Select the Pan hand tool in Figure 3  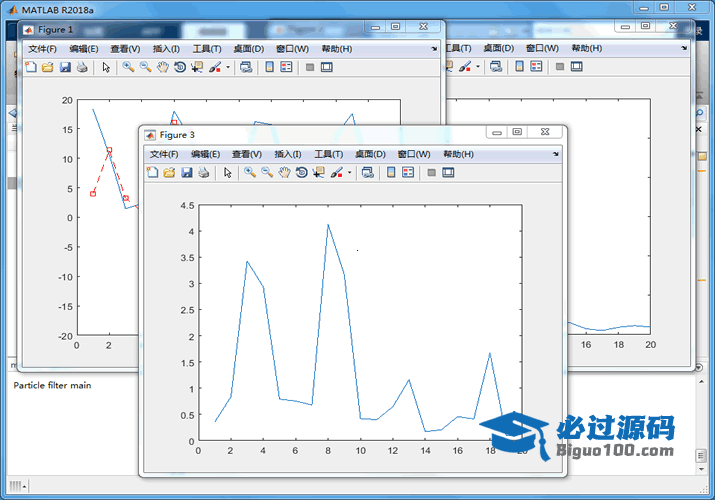point(284,173)
